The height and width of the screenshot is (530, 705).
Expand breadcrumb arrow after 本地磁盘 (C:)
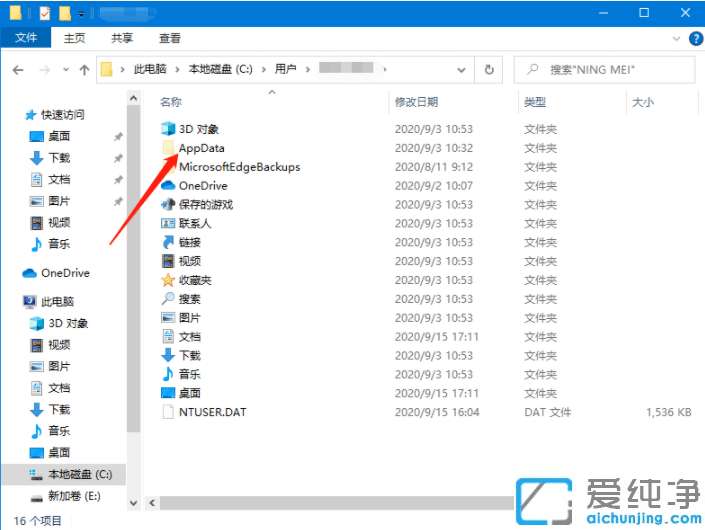point(264,70)
